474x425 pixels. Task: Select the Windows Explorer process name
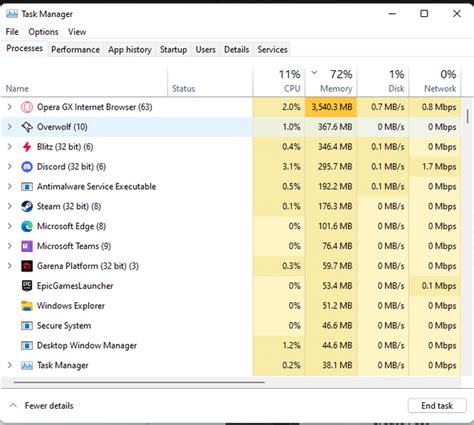pos(71,306)
